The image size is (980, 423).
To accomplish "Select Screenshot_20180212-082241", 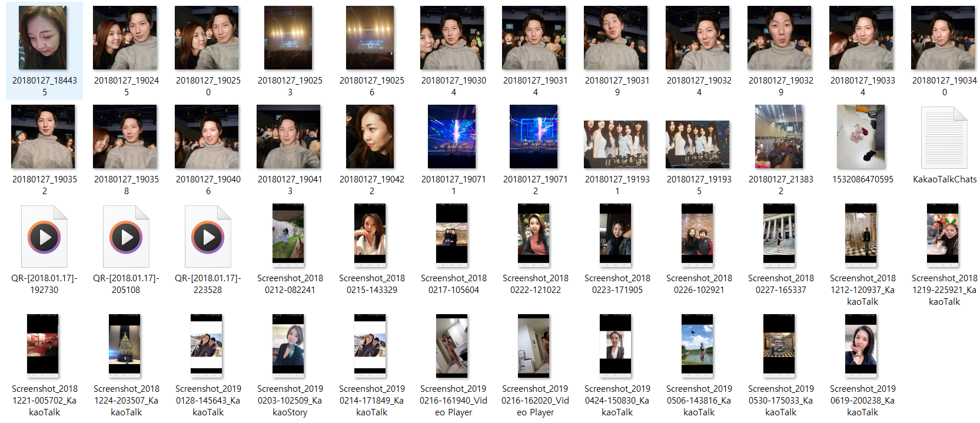I will pos(288,235).
